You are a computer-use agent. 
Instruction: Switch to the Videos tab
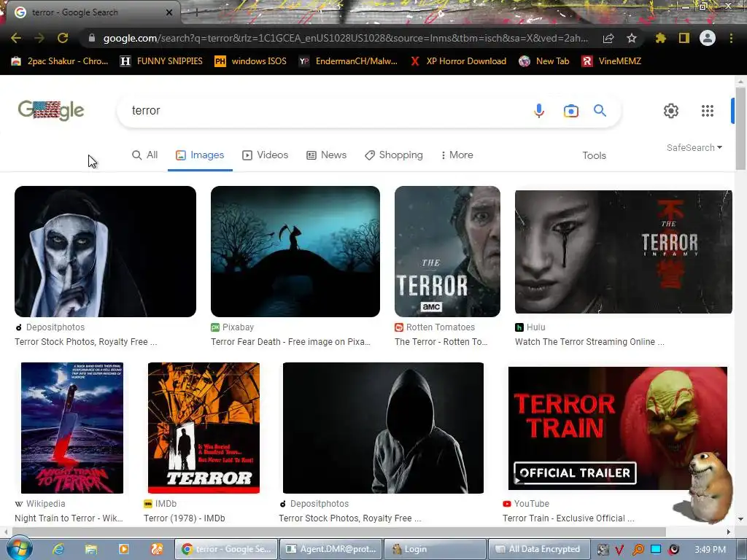(x=266, y=155)
